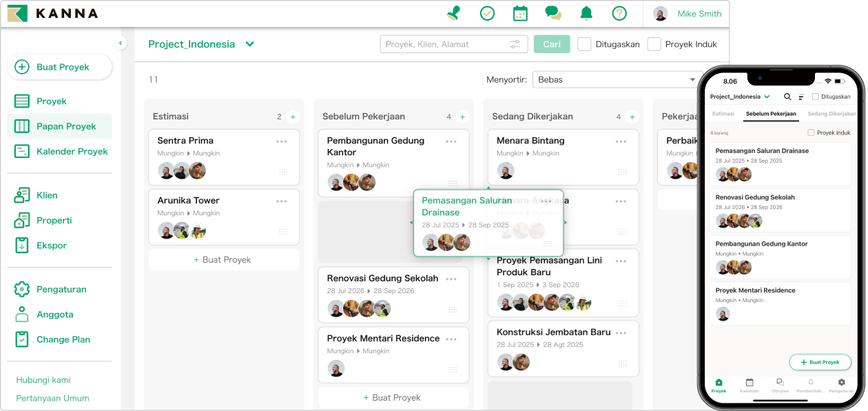Click the Kalender icon in the phone bottom bar
868x411 pixels.
(750, 385)
